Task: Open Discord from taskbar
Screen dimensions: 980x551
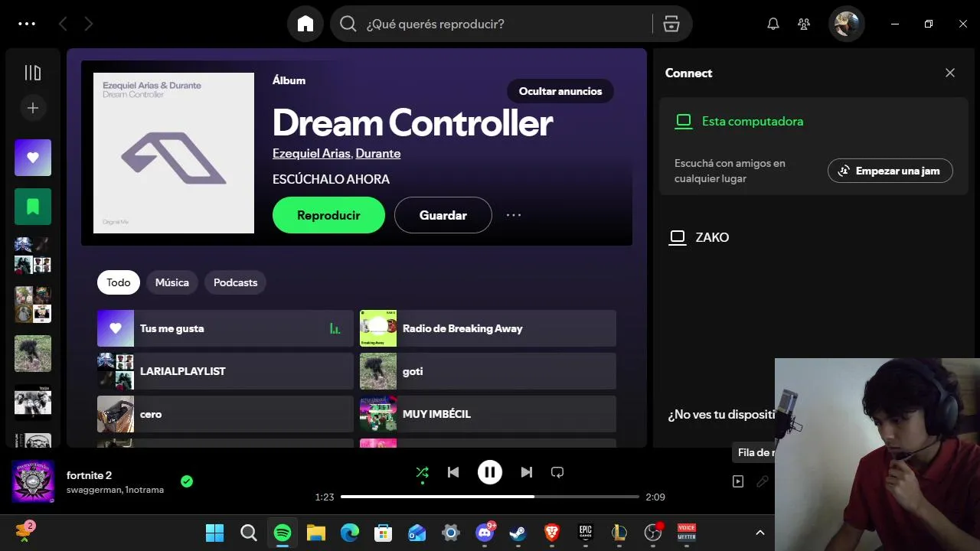Action: (485, 532)
